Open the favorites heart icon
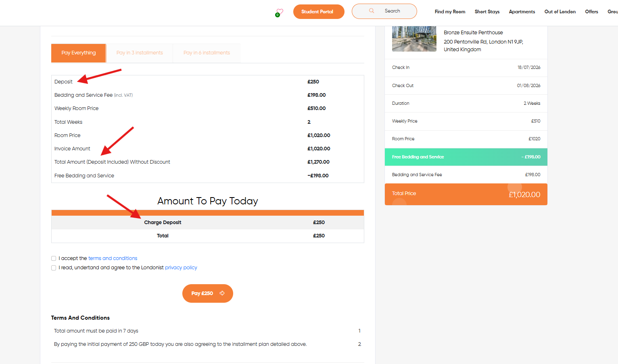The image size is (618, 364). (x=280, y=12)
